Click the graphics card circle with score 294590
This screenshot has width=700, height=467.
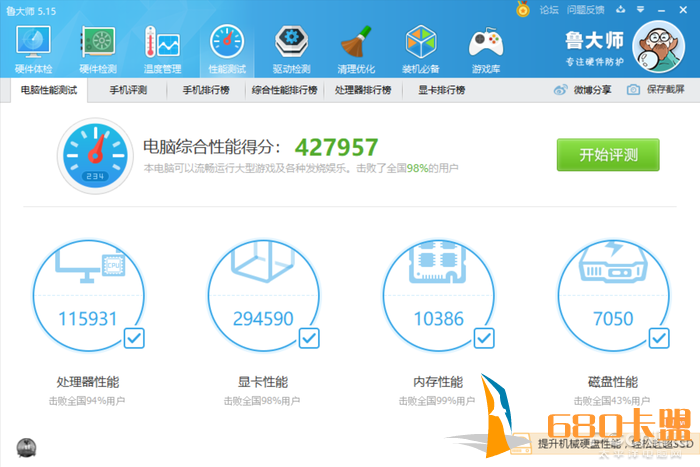click(x=263, y=296)
